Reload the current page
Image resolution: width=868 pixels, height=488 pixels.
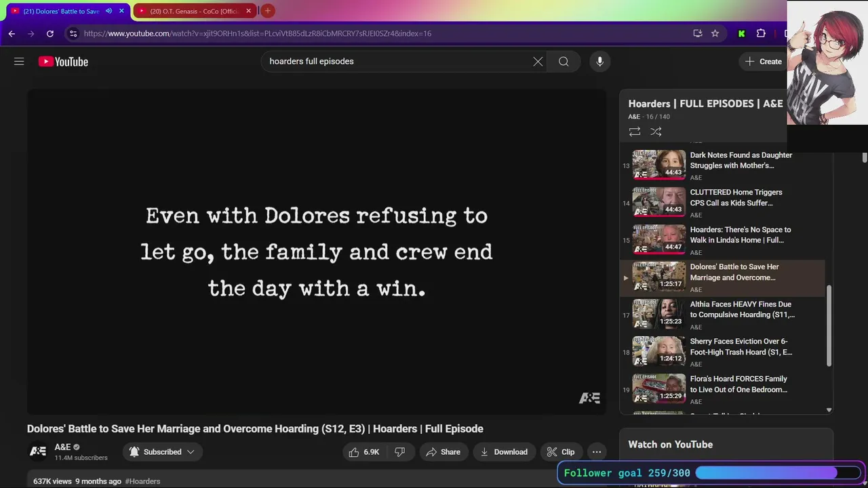(50, 33)
